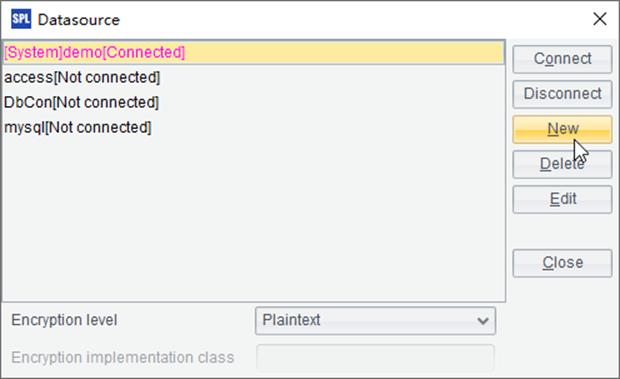Viewport: 620px width, 379px height.
Task: Create a datasource with the New button
Action: click(562, 129)
